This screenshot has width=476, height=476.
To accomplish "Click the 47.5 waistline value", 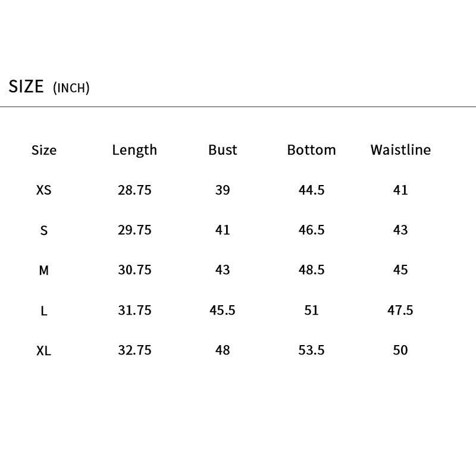I will 400,310.
